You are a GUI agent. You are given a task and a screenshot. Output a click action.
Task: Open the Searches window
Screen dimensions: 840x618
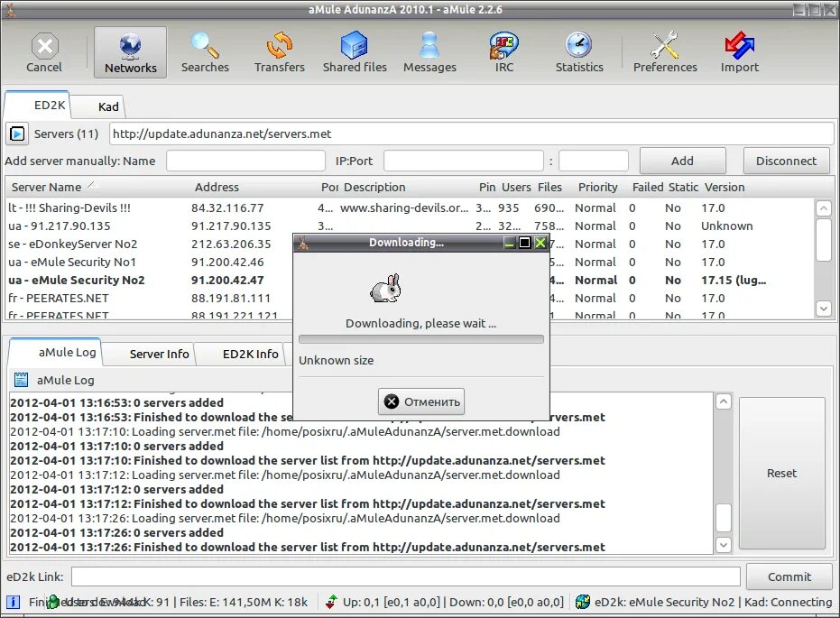[205, 52]
